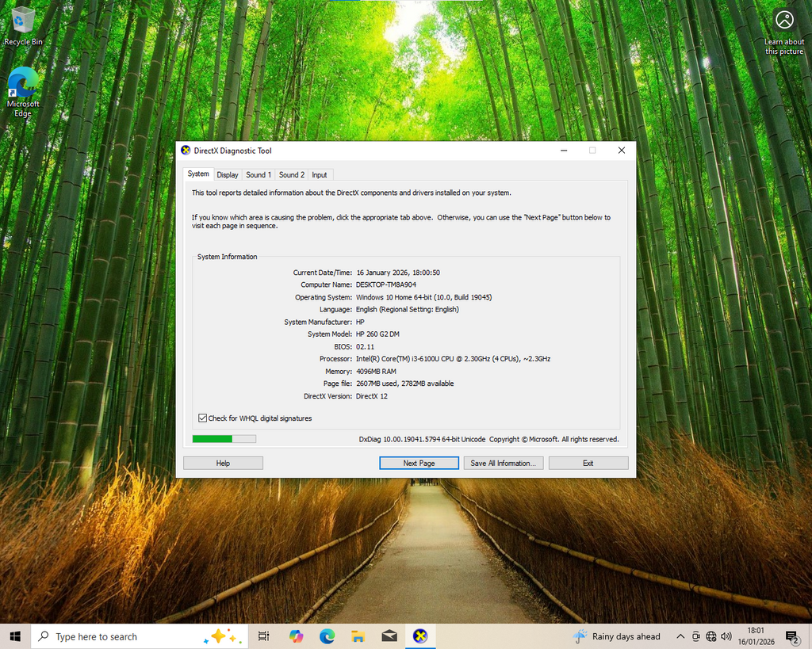Open the volume speaker icon in the tray
This screenshot has height=649, width=812.
[x=726, y=636]
